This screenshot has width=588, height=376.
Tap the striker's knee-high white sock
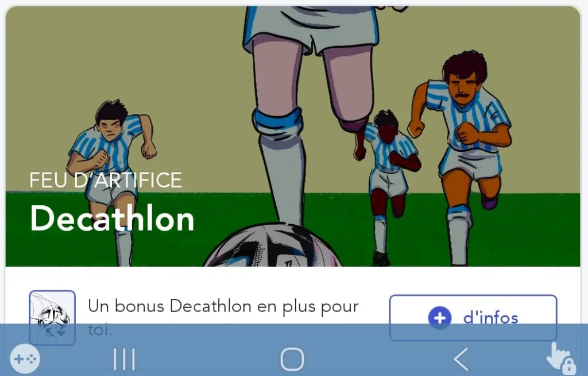tap(283, 177)
